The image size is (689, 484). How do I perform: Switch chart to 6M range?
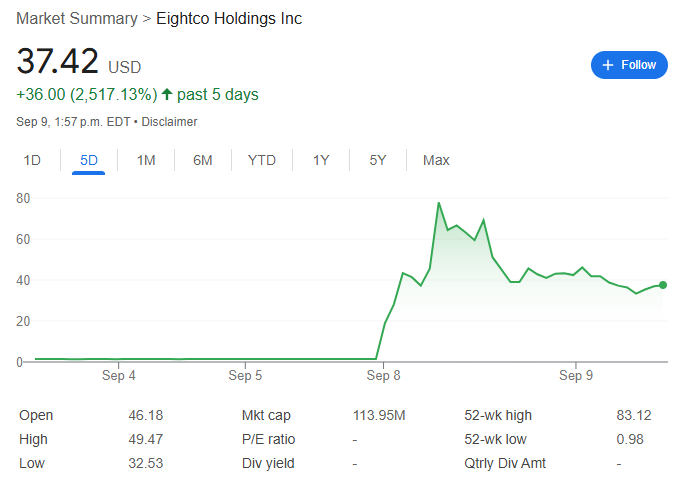coord(203,160)
